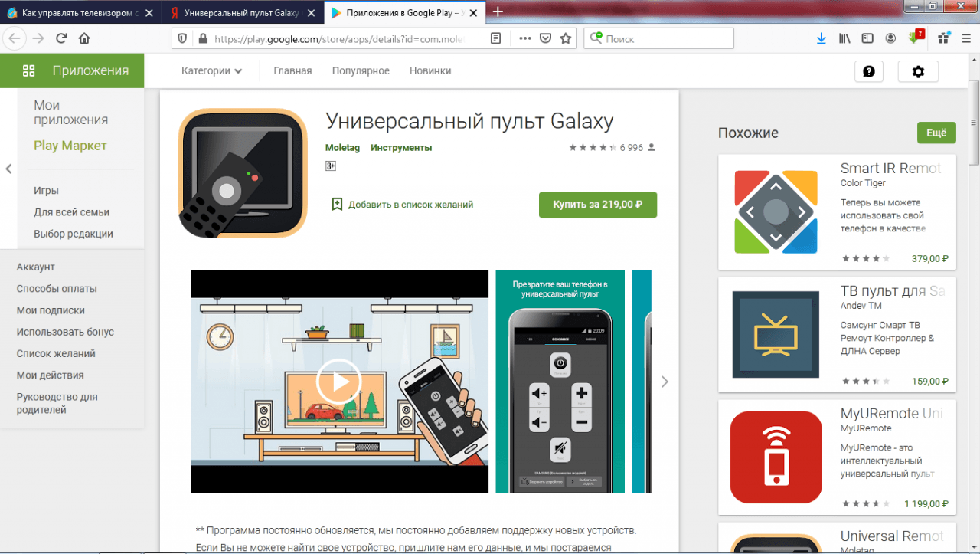The width and height of the screenshot is (980, 554).
Task: Expand the Категории dropdown
Action: (211, 70)
